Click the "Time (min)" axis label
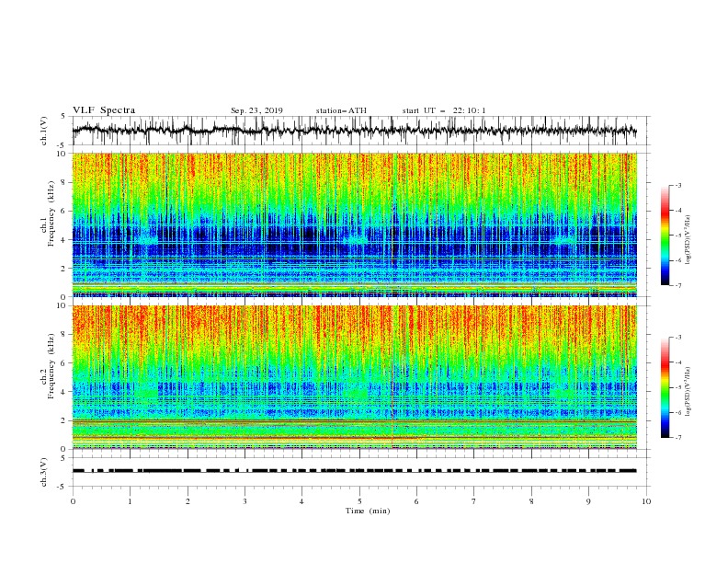This screenshot has width=728, height=563. click(368, 511)
